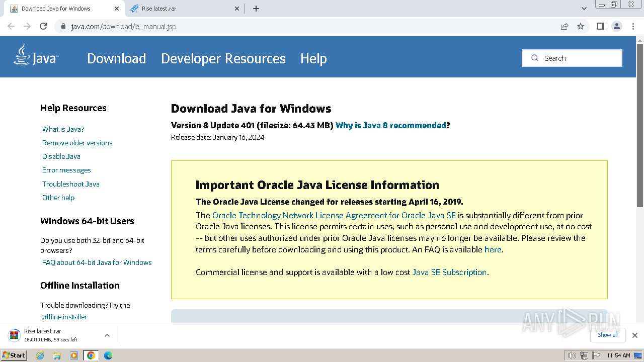Open FAQ about 64-bit Java link

[97, 262]
